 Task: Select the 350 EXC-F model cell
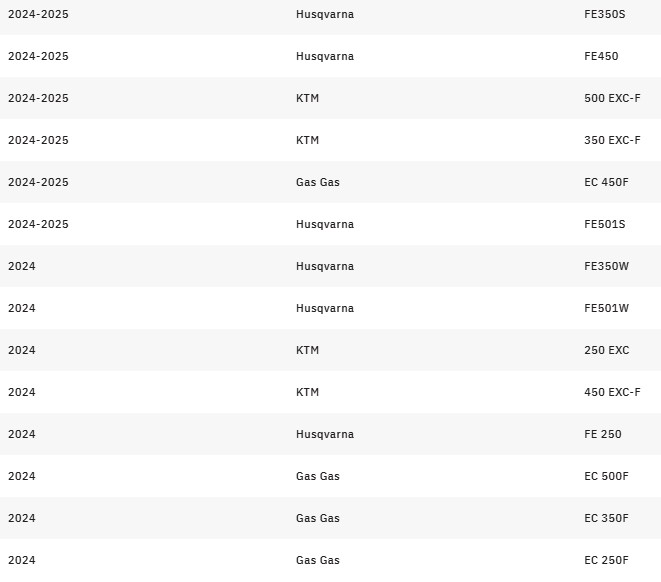pyautogui.click(x=612, y=141)
